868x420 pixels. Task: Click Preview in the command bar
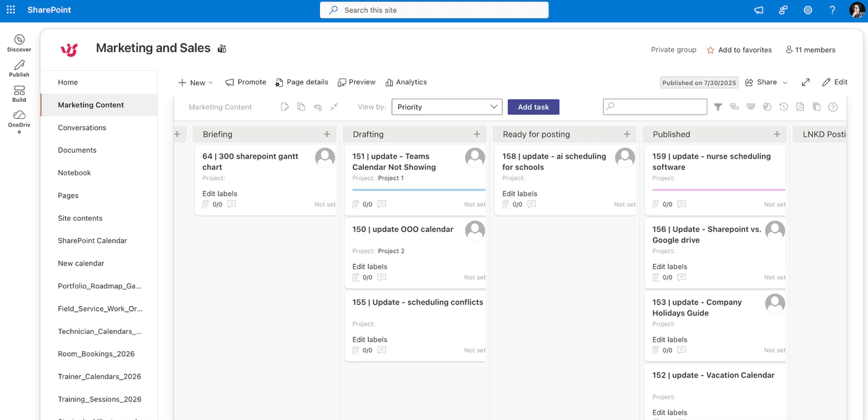356,82
